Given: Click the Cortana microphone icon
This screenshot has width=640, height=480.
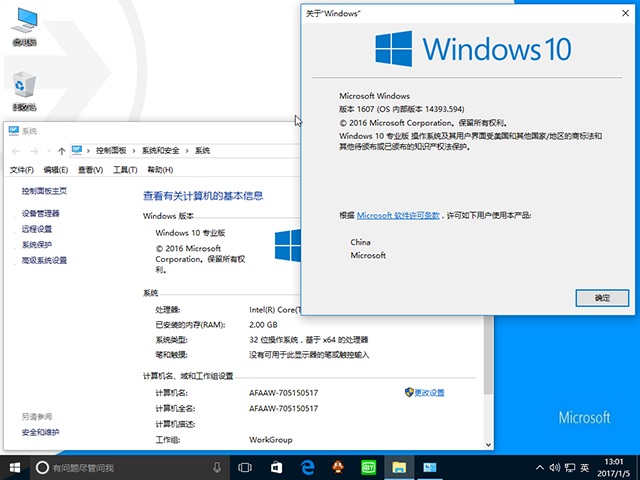Looking at the screenshot, I should 217,467.
